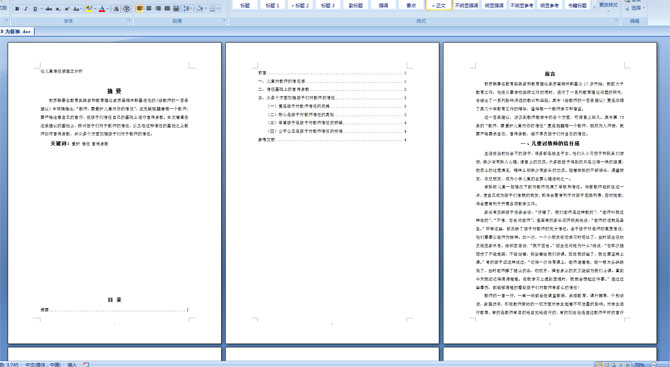The image size is (670, 367).
Task: Select the 正文 style in gallery
Action: (x=438, y=5)
